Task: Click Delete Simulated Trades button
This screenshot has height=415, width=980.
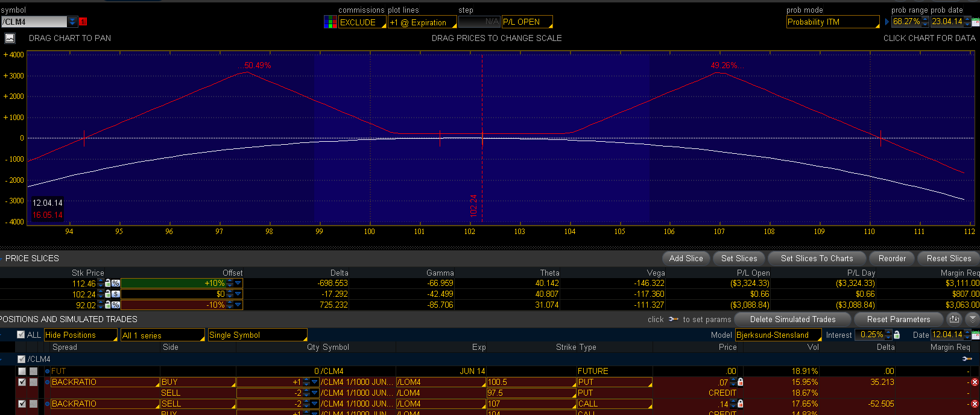Action: [x=792, y=319]
